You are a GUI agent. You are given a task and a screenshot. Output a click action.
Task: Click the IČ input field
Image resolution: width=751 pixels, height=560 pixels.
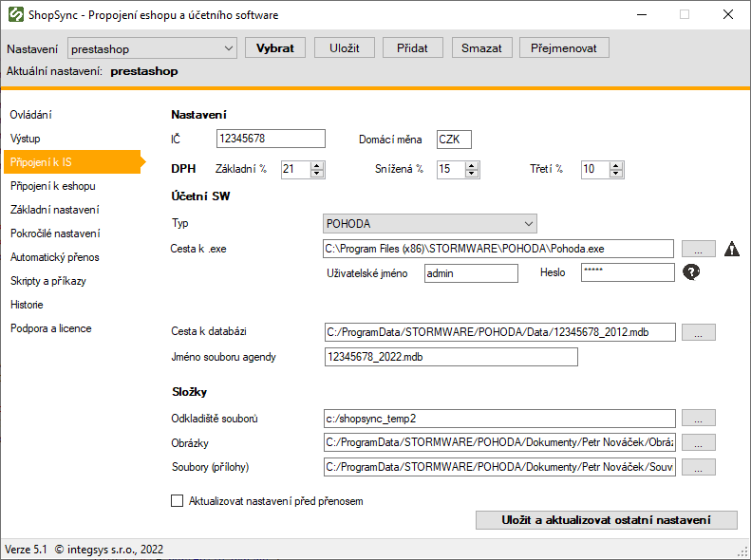coord(271,140)
